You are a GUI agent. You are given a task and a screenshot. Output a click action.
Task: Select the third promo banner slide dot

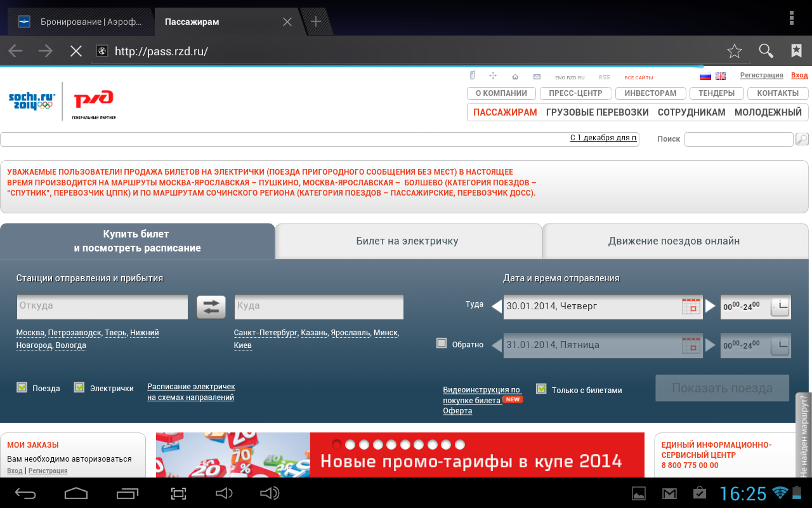click(x=365, y=444)
